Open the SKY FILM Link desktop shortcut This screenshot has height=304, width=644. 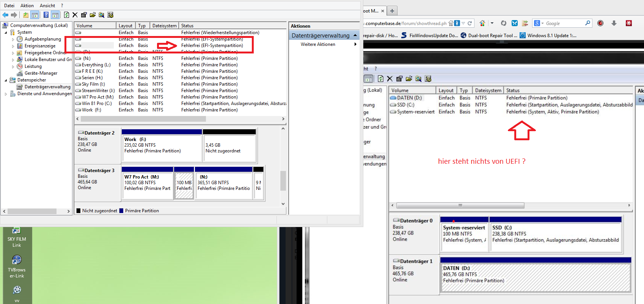click(17, 237)
